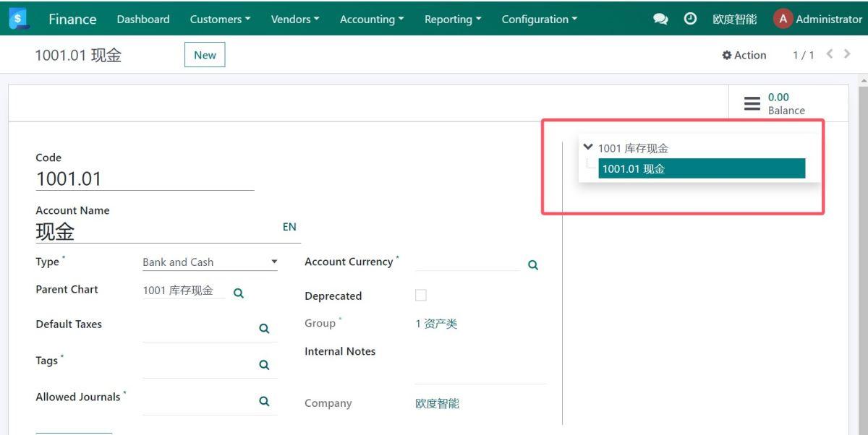Click the Finance app title
The width and height of the screenshot is (868, 435).
click(x=72, y=20)
